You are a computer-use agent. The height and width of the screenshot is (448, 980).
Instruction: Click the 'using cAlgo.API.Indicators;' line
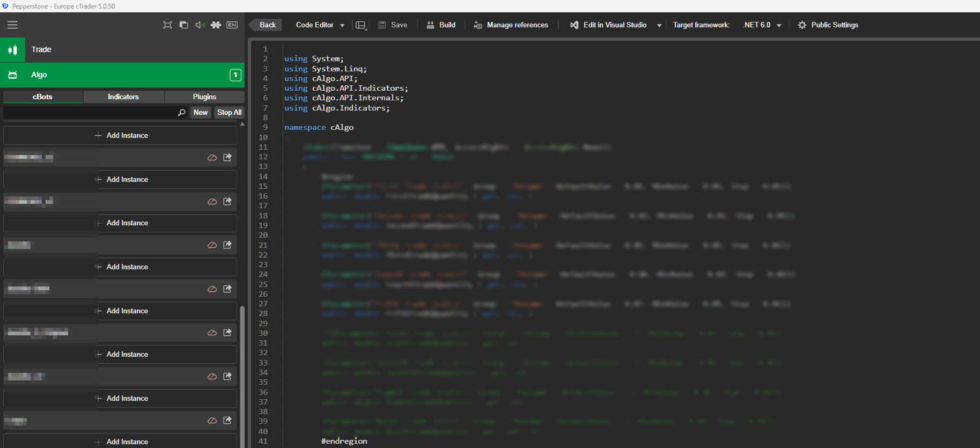[x=346, y=88]
